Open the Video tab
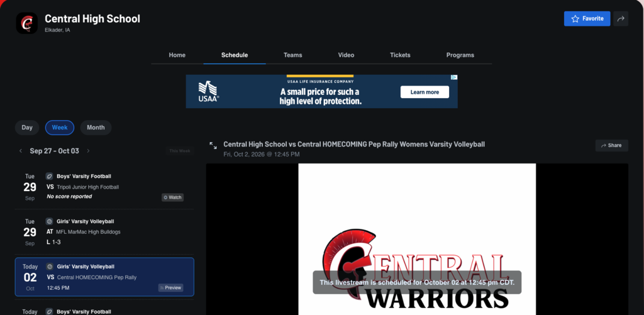Screen dimensions: 644x315 tap(347, 55)
